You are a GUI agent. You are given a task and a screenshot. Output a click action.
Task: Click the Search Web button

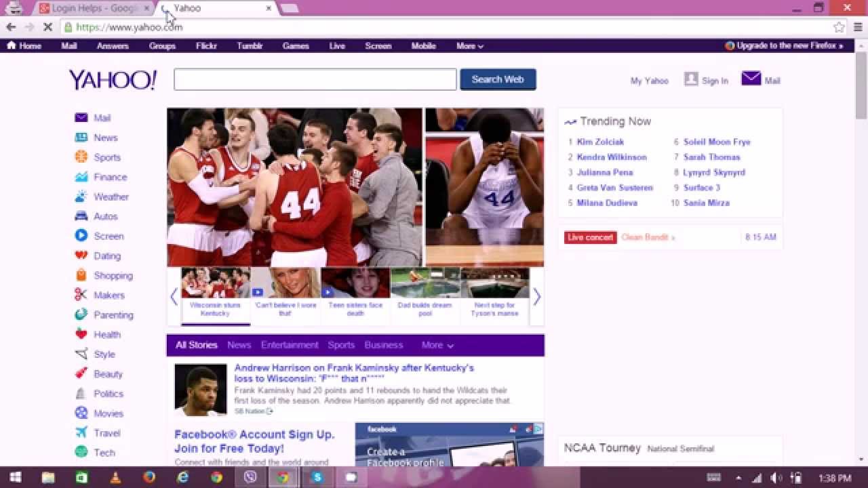point(498,79)
